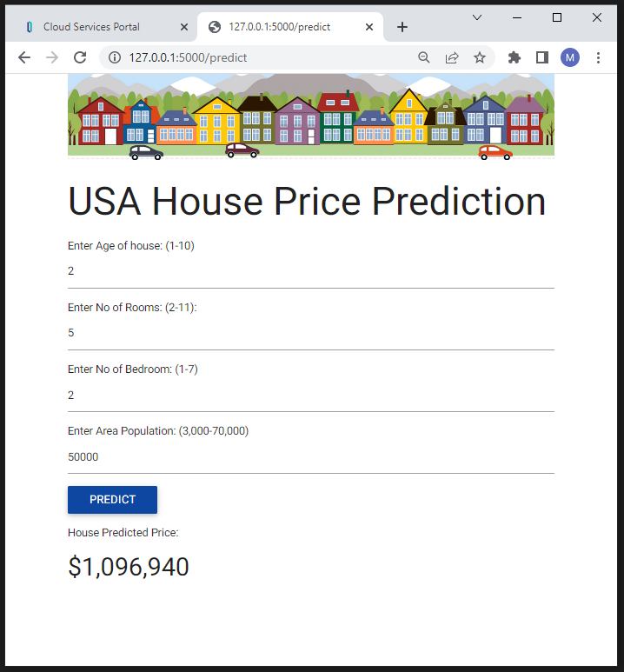This screenshot has width=624, height=672.
Task: Bookmark this tab with the star
Action: [x=480, y=57]
